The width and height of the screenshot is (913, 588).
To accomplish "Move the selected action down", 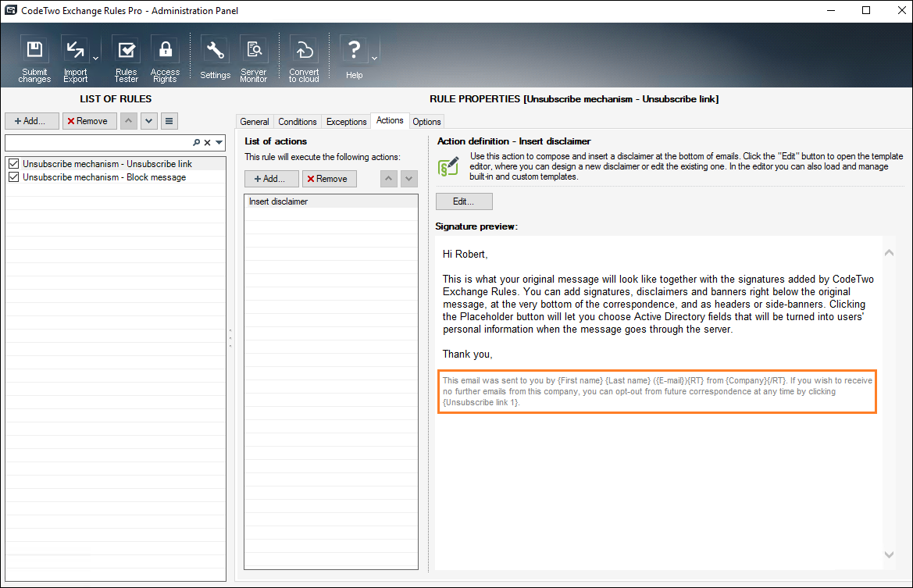I will (x=408, y=179).
